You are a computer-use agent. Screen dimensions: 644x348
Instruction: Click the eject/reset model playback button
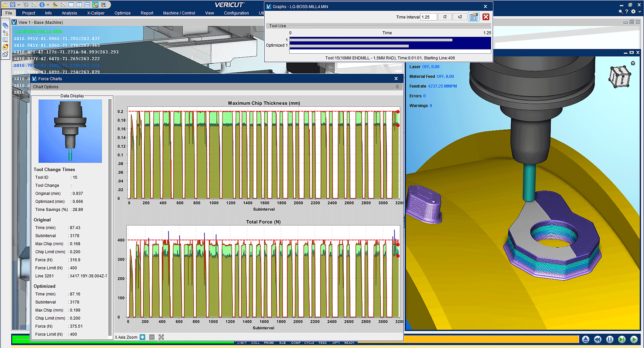pos(586,339)
